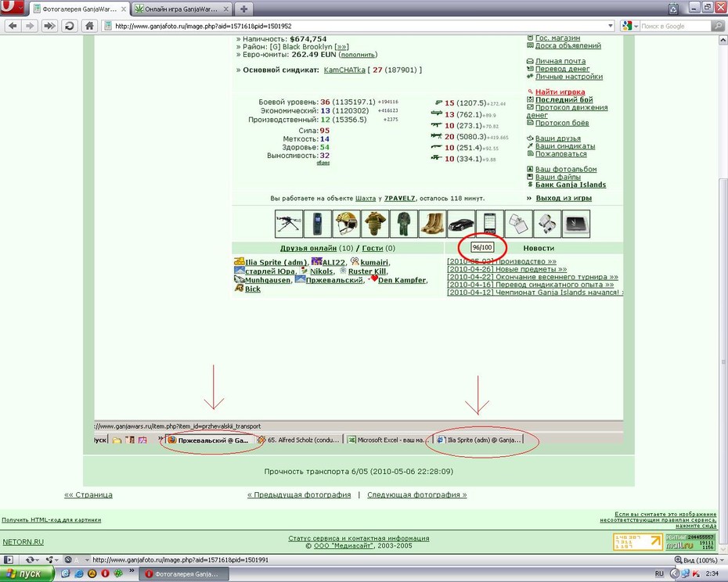Click the Fast Forward double-arrow button

pos(49,26)
